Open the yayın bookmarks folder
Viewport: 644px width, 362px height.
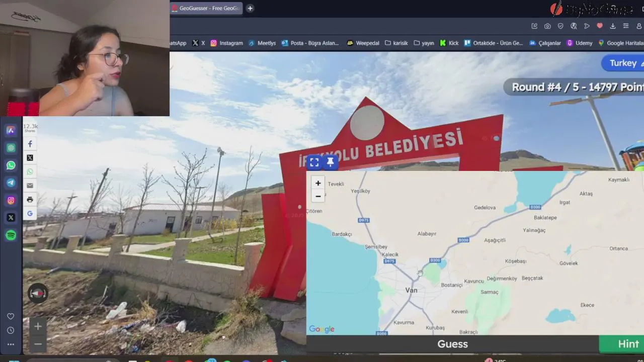[423, 43]
